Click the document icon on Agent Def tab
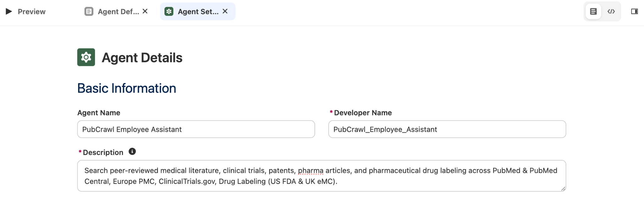The height and width of the screenshot is (204, 644). pyautogui.click(x=89, y=12)
